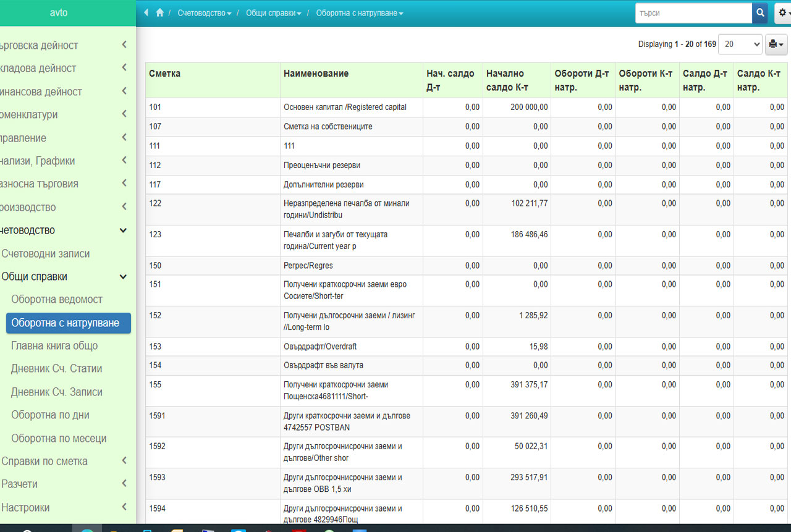Expand the инансова дейност chevron
The height and width of the screenshot is (532, 791).
click(124, 91)
